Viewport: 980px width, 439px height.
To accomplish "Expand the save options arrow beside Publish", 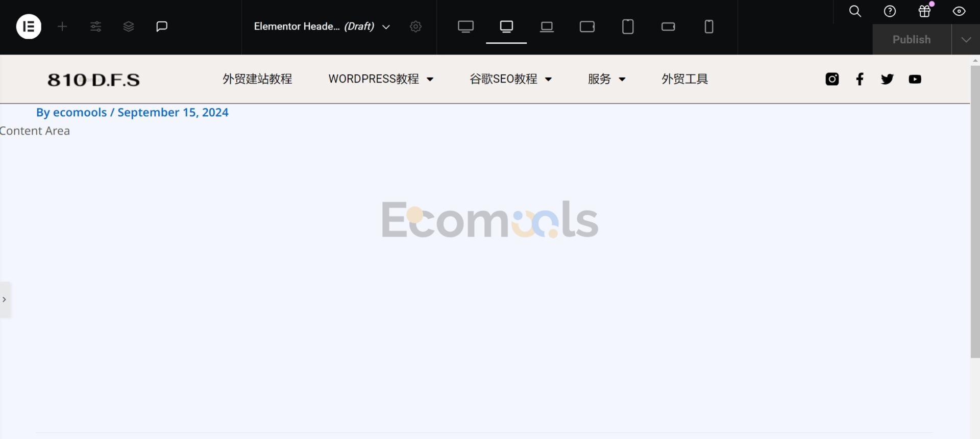I will tap(966, 40).
